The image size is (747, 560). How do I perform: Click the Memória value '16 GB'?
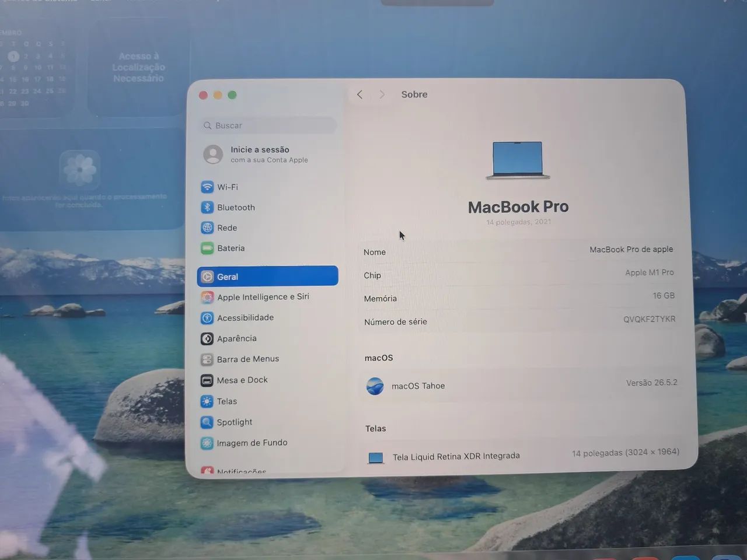664,296
